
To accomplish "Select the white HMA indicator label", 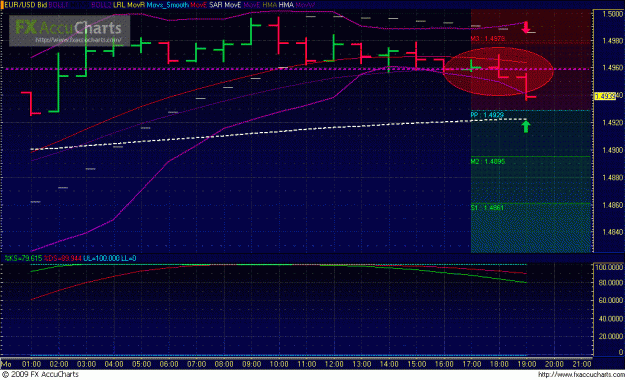I will point(286,5).
